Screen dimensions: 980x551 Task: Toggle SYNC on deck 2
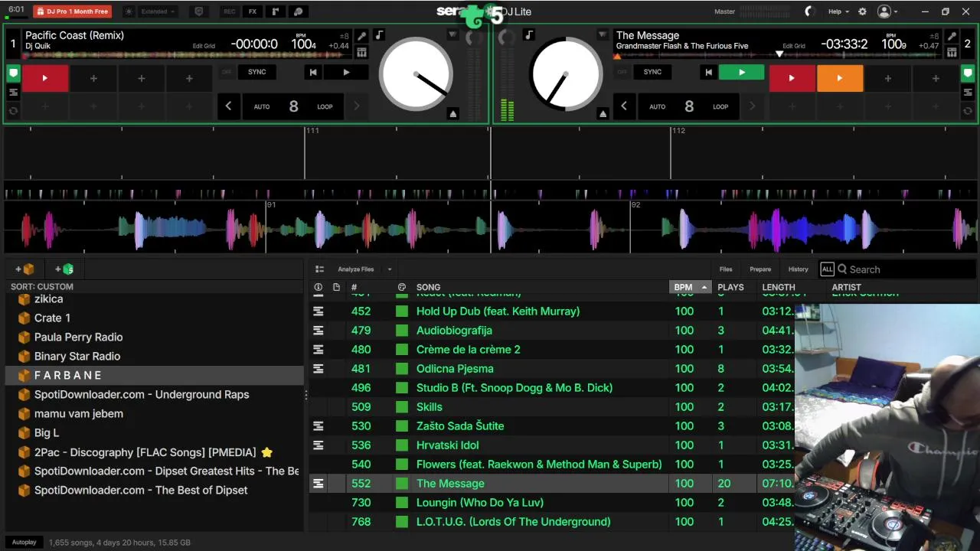[652, 72]
